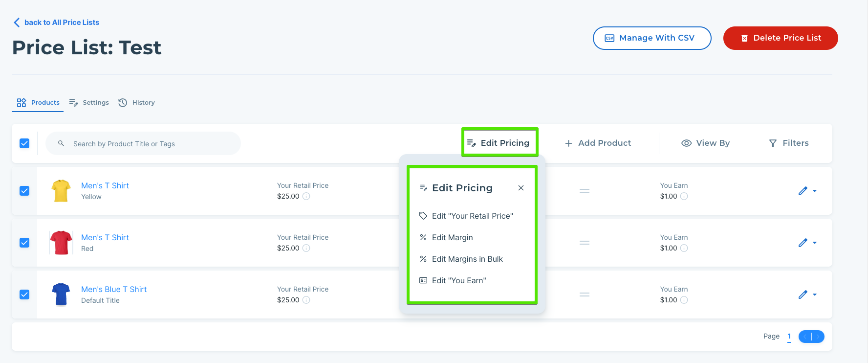Image resolution: width=868 pixels, height=363 pixels.
Task: Select Edit Margins in Bulk option
Action: pos(467,259)
